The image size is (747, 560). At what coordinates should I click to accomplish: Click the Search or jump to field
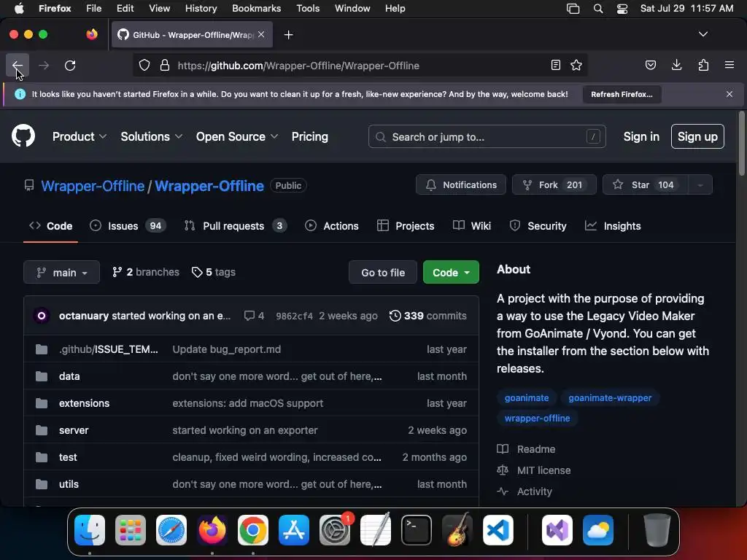(x=487, y=136)
